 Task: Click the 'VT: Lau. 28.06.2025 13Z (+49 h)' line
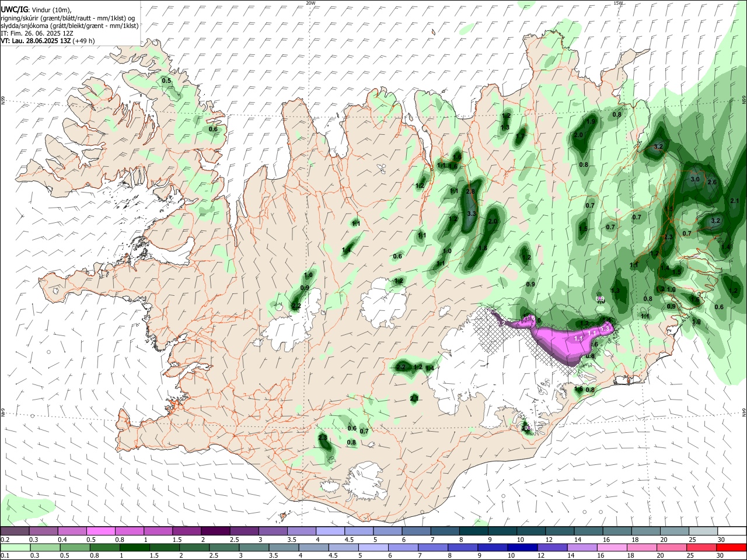click(48, 41)
